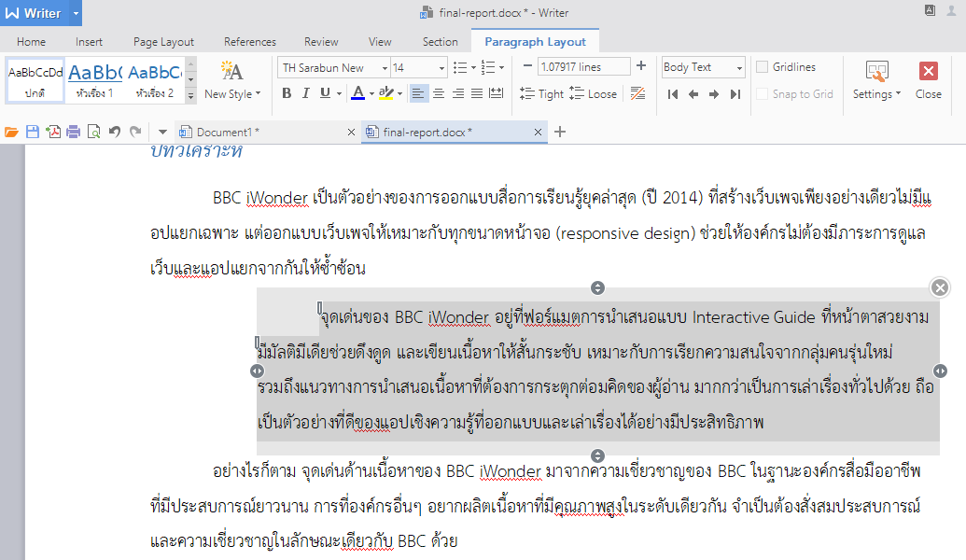Viewport: 966px width, 560px height.
Task: Align the paragraph to the right
Action: click(x=458, y=93)
